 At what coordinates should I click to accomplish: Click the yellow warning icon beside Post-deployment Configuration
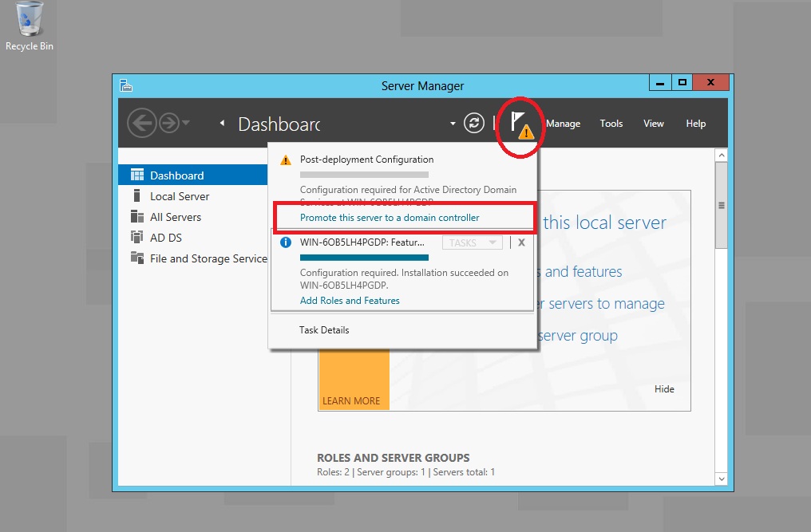coord(286,160)
